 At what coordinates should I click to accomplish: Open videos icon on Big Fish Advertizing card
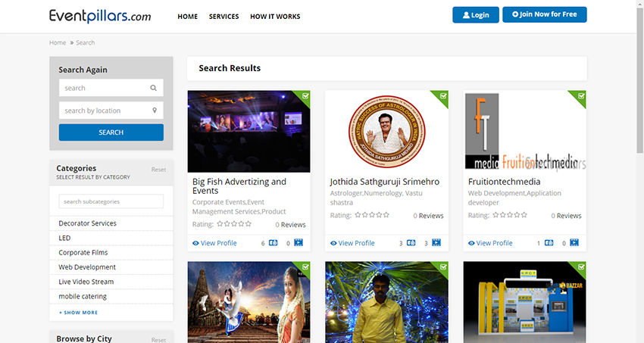click(299, 243)
